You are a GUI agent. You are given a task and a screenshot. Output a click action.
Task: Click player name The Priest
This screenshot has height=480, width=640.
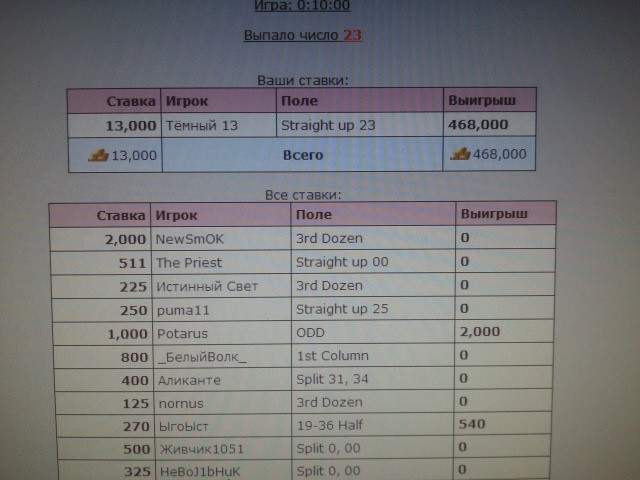tap(189, 262)
